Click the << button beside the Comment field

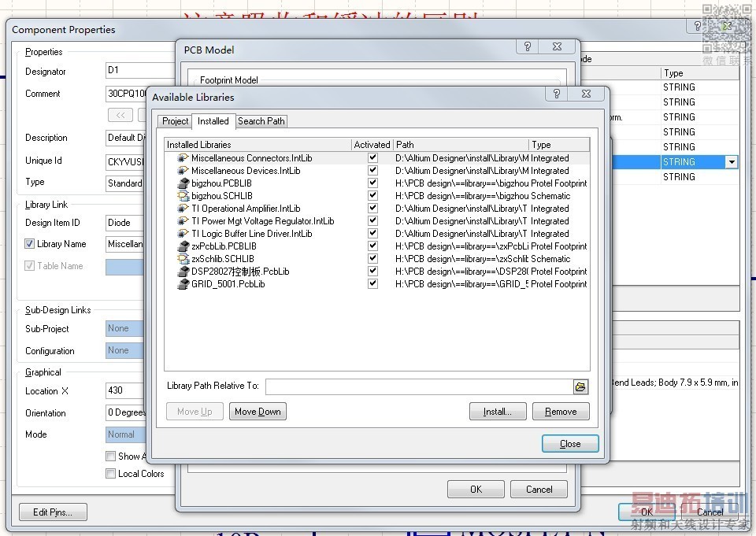[x=120, y=115]
